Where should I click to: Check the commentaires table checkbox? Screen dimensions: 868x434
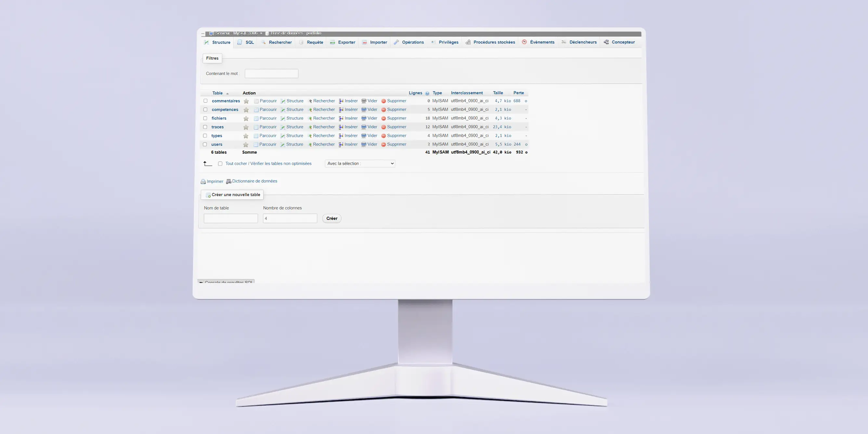[205, 101]
